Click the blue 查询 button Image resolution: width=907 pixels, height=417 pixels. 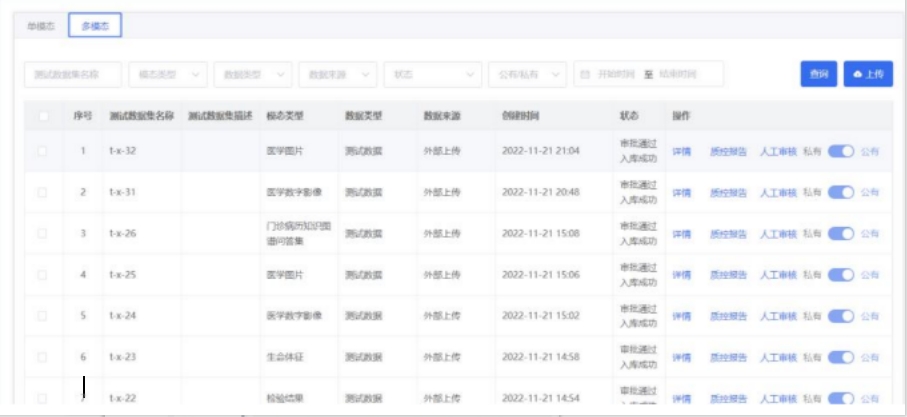(818, 74)
